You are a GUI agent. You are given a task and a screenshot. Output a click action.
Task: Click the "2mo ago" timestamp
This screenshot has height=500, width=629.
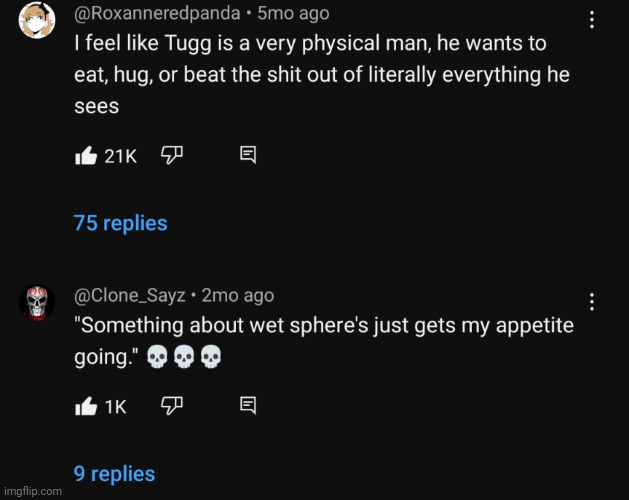coord(237,295)
